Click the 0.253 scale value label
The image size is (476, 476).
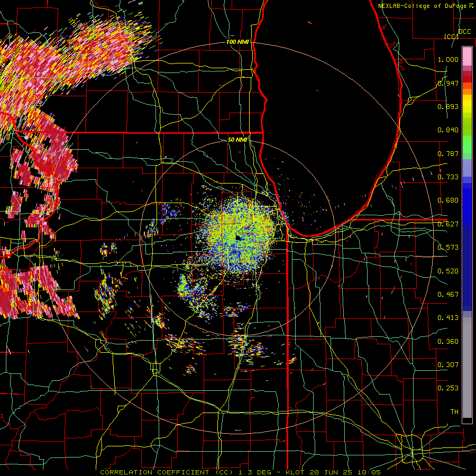coord(448,388)
